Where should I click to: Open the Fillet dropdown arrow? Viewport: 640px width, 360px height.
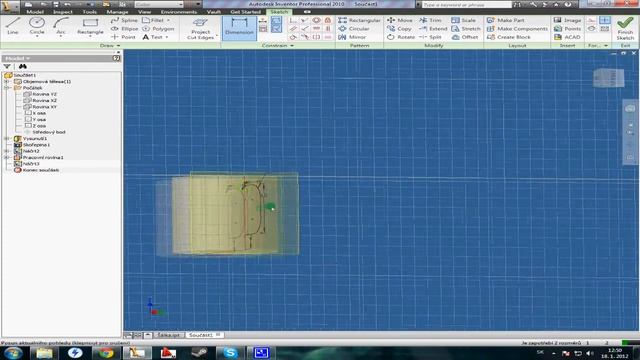pos(168,20)
